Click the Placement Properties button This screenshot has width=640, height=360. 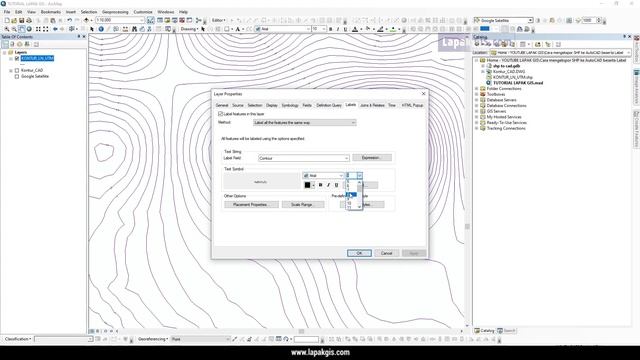(x=251, y=204)
